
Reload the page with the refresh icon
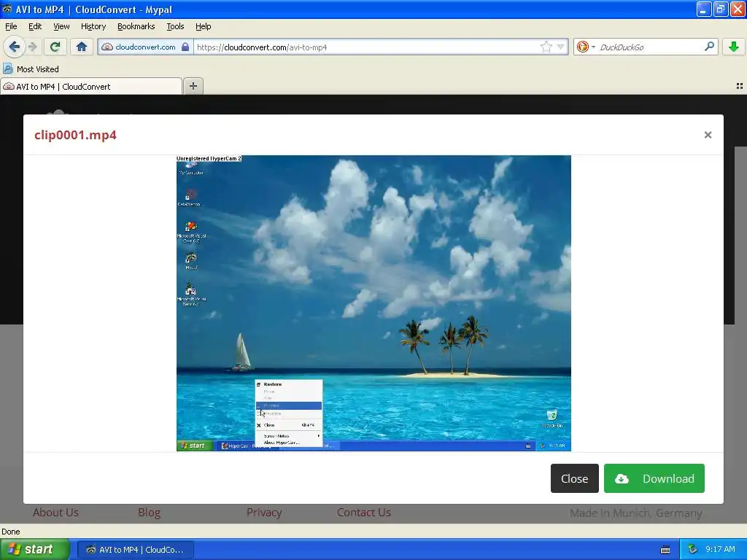(x=55, y=47)
